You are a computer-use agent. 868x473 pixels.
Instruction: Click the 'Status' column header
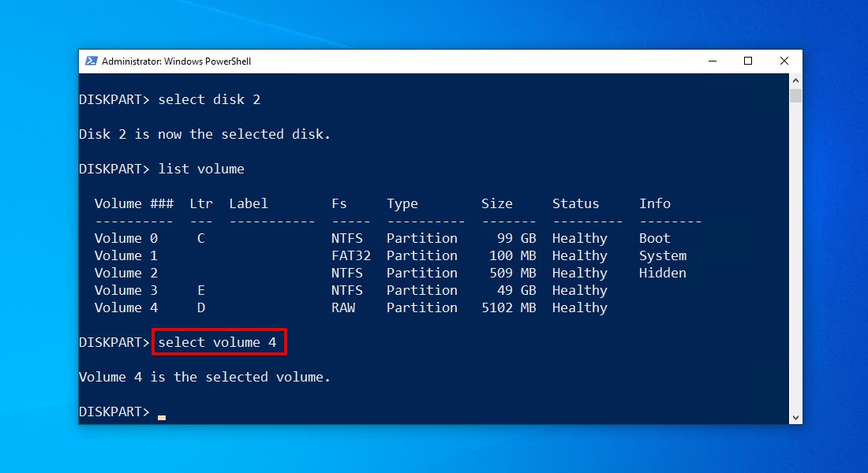(576, 203)
